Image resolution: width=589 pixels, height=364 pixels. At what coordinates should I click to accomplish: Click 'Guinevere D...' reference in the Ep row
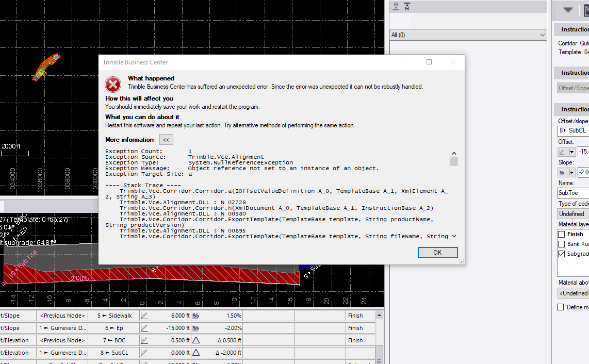(x=63, y=328)
